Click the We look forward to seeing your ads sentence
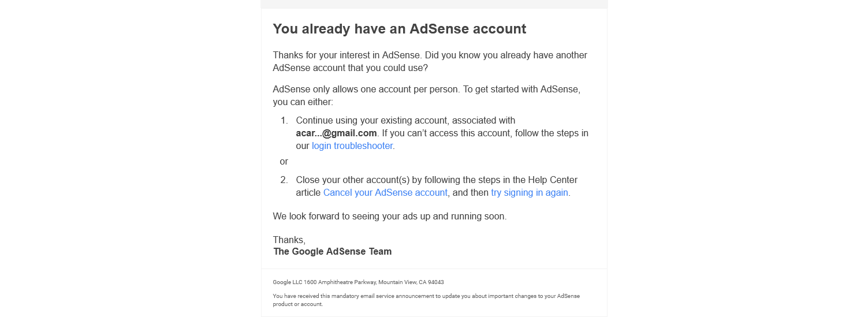The image size is (868, 317). click(x=390, y=217)
